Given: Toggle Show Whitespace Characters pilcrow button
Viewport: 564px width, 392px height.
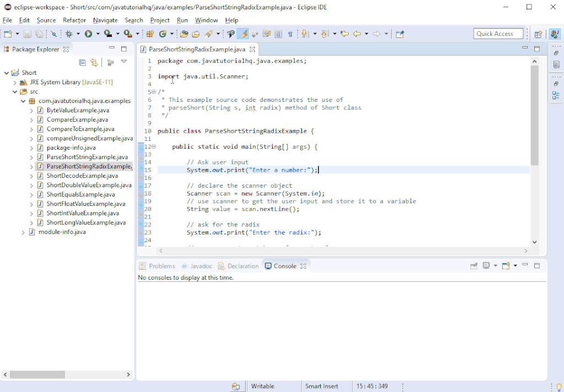Looking at the screenshot, I should tap(290, 34).
